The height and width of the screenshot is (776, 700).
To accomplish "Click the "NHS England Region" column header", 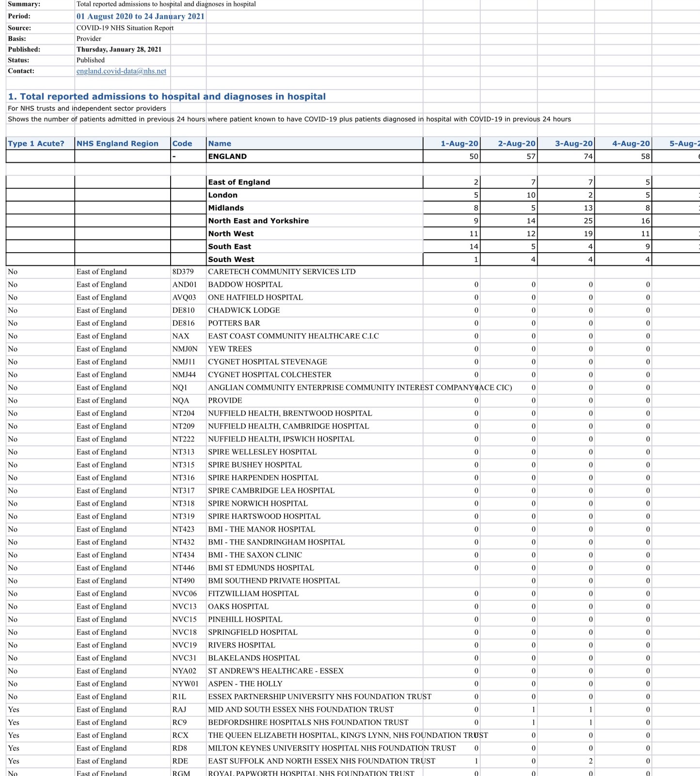I will (117, 144).
